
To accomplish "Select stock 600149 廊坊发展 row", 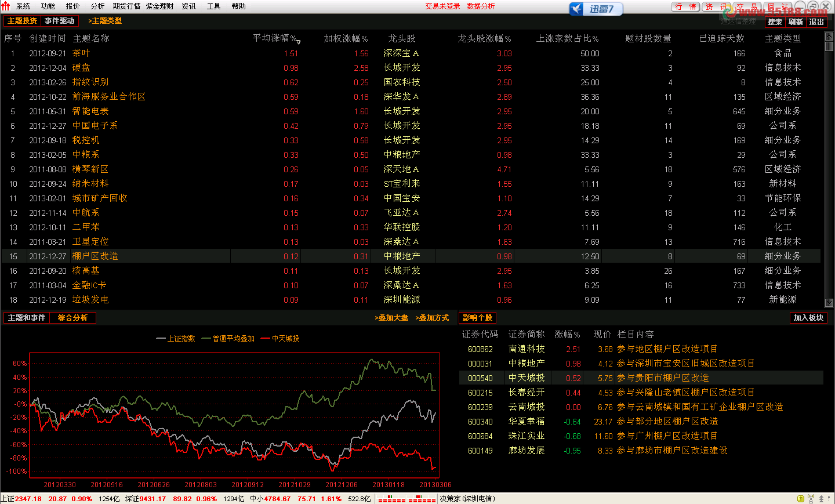I will click(x=641, y=451).
